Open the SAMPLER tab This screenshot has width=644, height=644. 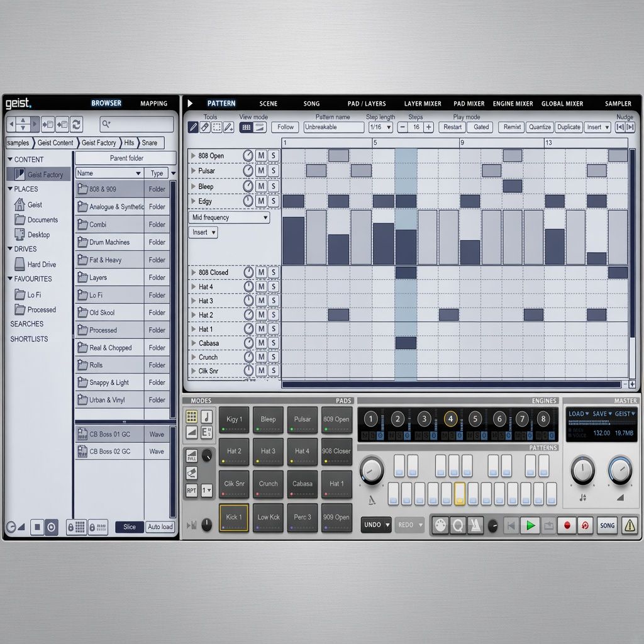pyautogui.click(x=618, y=104)
